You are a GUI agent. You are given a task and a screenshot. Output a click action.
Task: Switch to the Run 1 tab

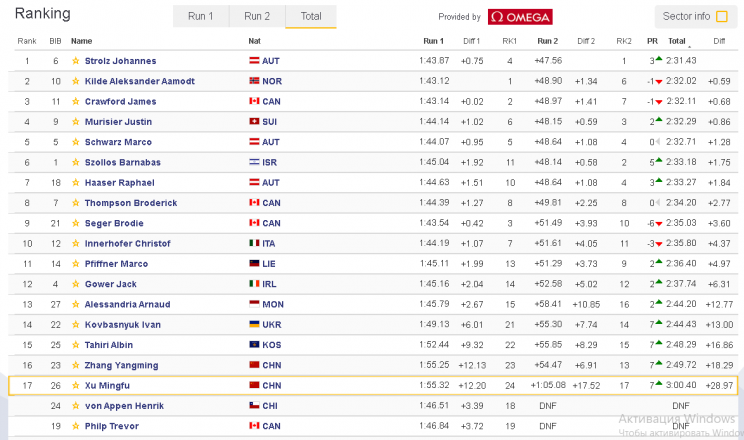[201, 16]
